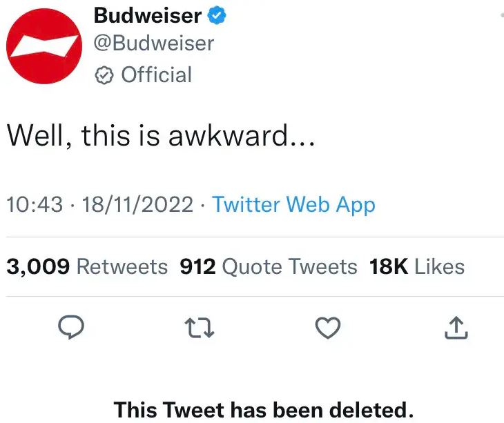
Task: Share the tweet via the upload arrow icon
Action: coord(456,328)
